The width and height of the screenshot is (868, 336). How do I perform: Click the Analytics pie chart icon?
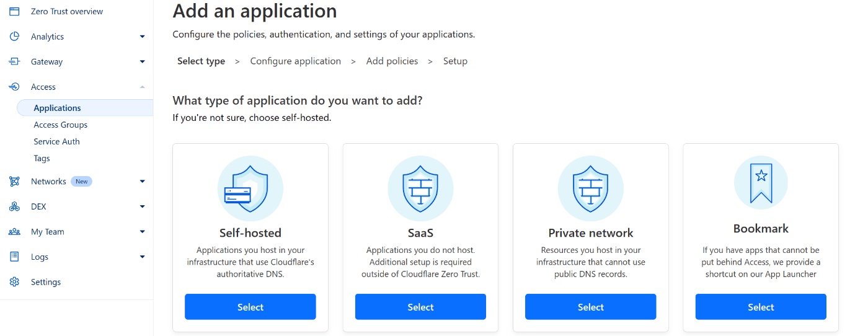coord(14,37)
